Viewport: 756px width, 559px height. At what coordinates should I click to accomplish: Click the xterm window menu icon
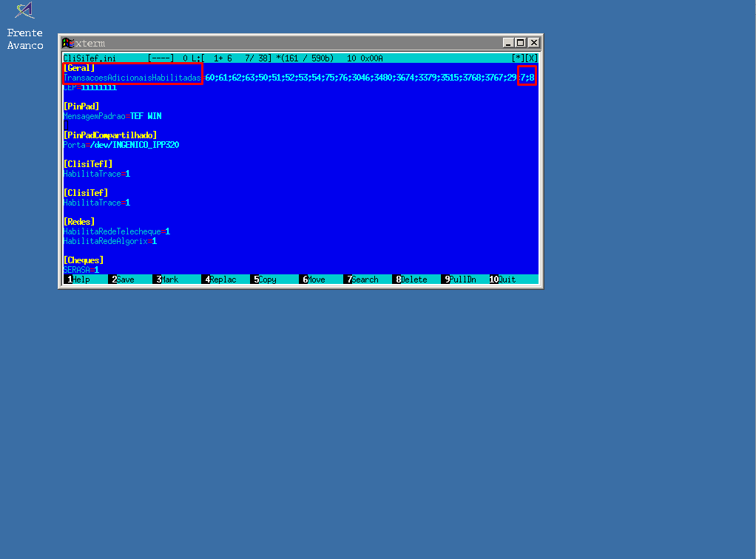(68, 43)
